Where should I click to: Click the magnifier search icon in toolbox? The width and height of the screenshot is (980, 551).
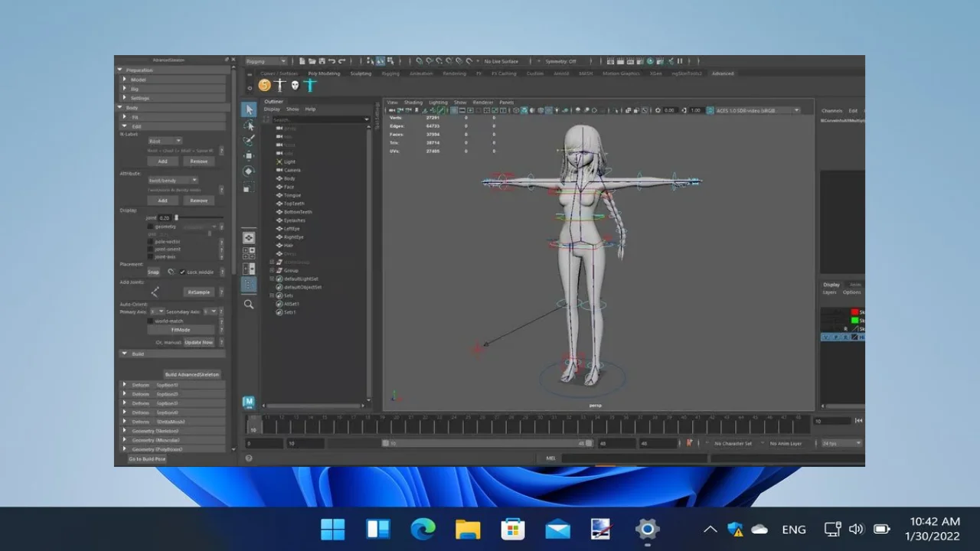coord(249,304)
